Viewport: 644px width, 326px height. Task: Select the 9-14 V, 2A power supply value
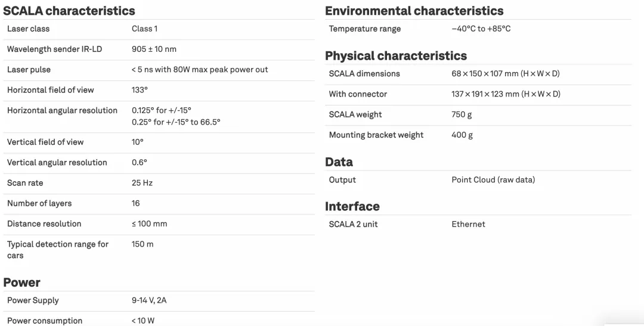(149, 300)
